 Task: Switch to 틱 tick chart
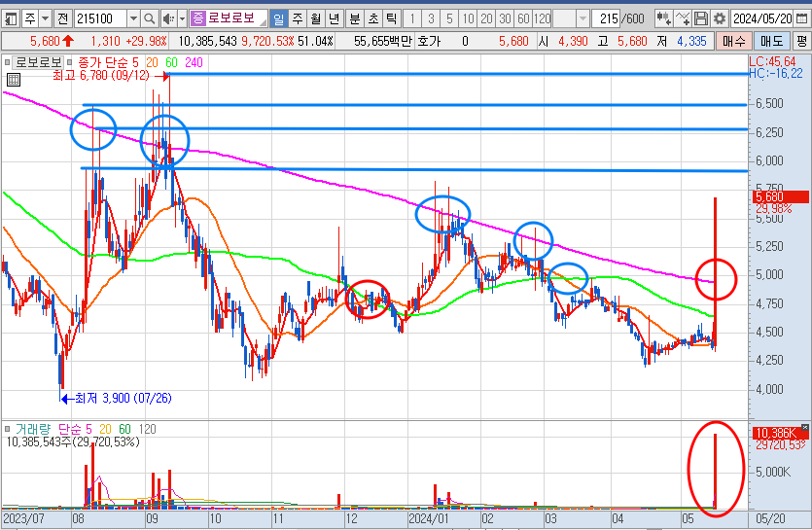[392, 19]
